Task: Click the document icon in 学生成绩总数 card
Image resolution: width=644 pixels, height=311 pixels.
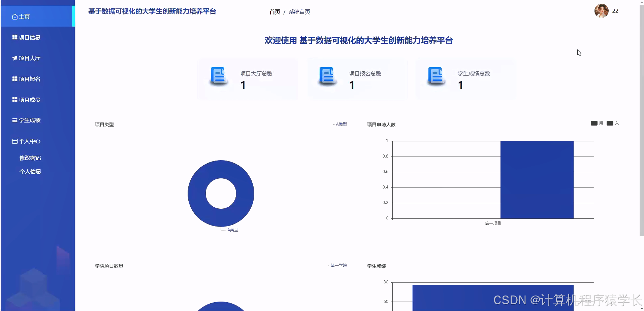Action: click(436, 76)
